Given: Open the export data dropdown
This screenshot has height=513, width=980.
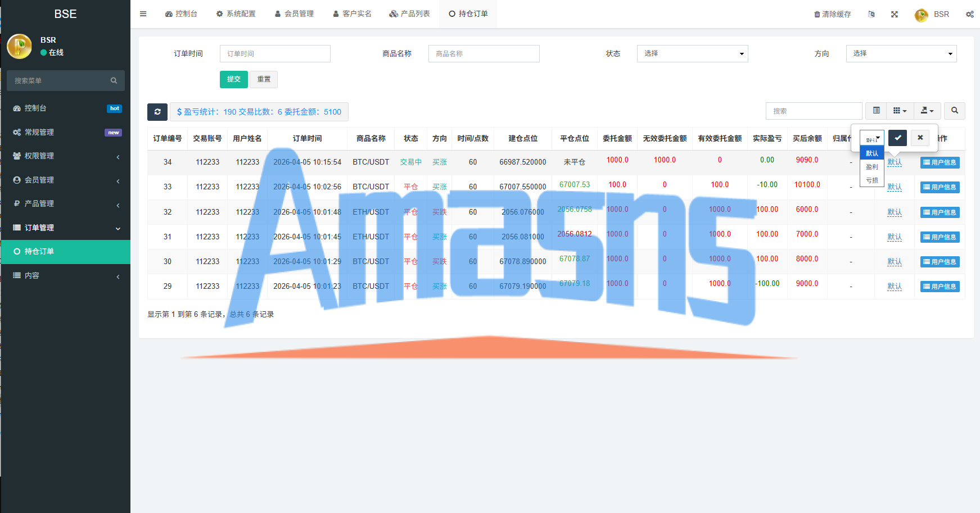Looking at the screenshot, I should click(927, 111).
